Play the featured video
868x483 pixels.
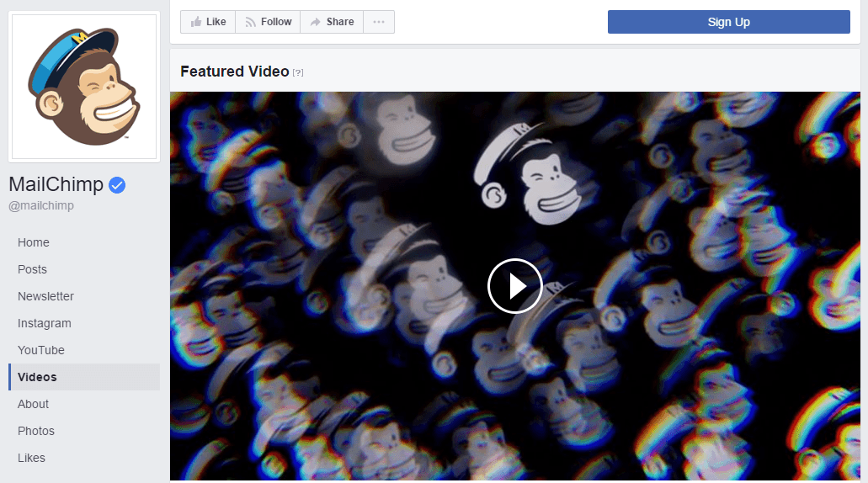click(514, 286)
